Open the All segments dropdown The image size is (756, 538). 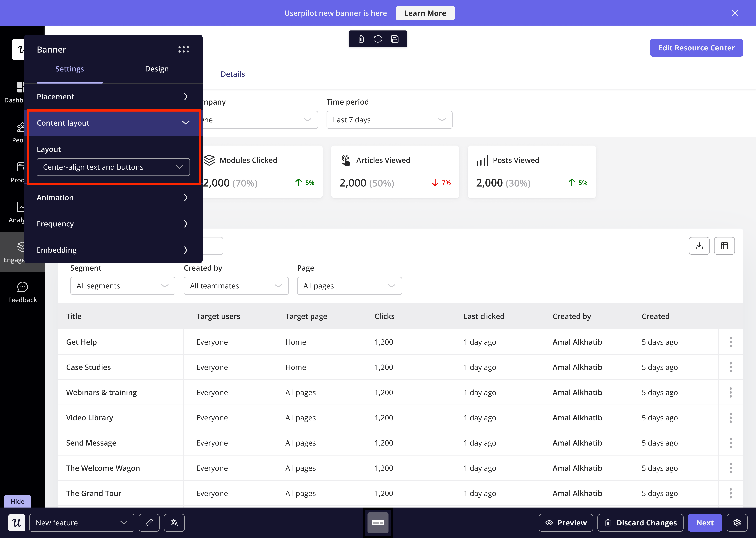pos(123,286)
